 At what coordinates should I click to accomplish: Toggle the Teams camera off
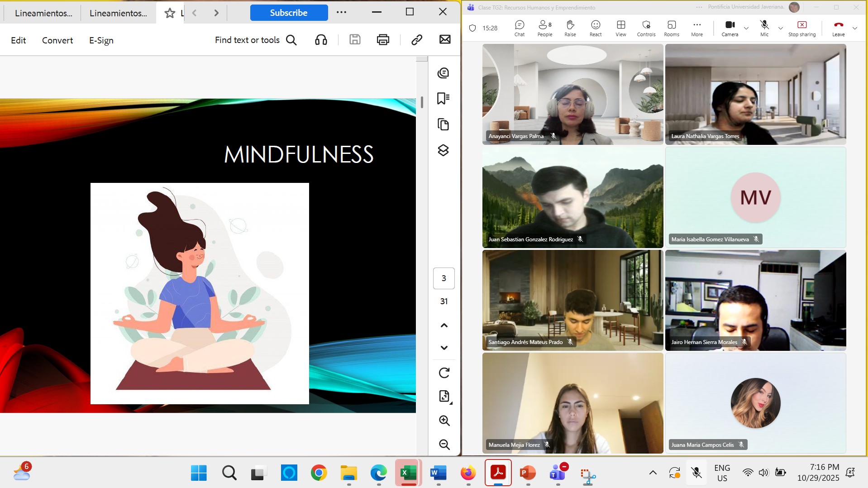(730, 28)
